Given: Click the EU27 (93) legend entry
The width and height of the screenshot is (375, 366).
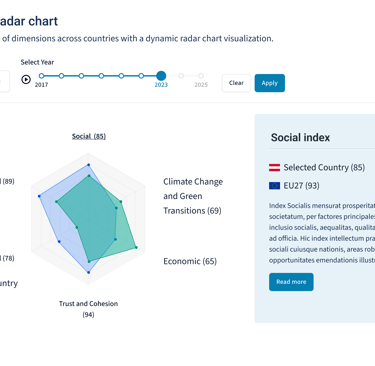Looking at the screenshot, I should (x=294, y=186).
